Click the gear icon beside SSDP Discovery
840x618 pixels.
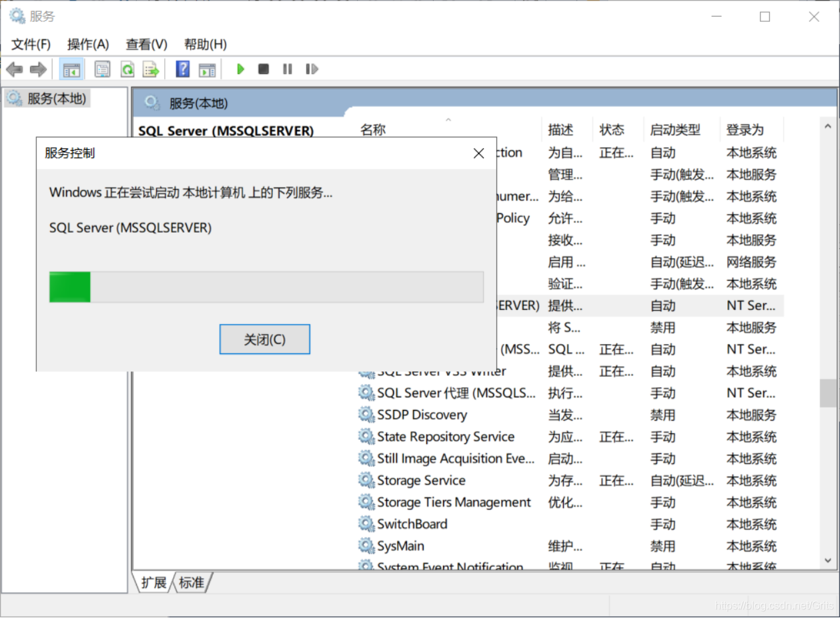366,415
